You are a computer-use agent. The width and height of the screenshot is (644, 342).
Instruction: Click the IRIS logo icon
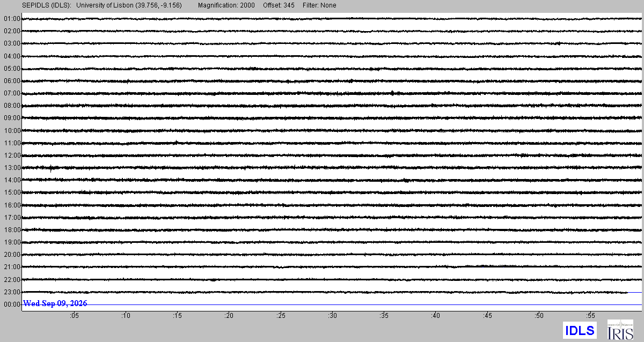point(620,329)
